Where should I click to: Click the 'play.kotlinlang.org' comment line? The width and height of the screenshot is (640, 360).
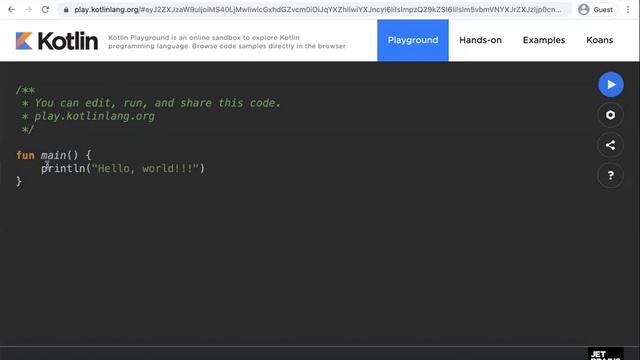pyautogui.click(x=88, y=116)
